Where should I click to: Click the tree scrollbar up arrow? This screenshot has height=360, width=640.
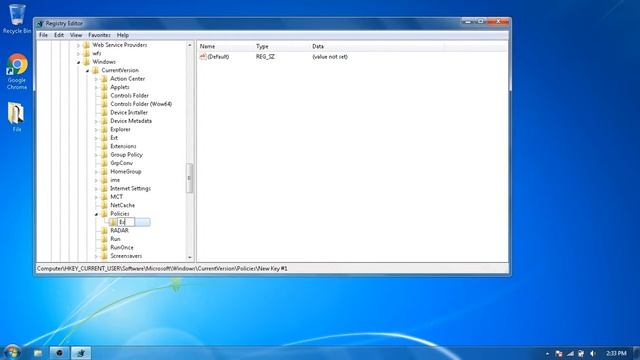[189, 45]
